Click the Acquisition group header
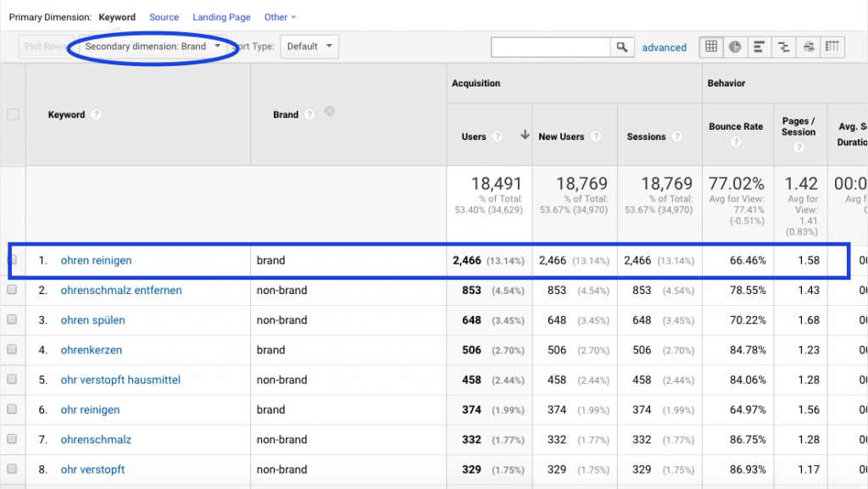This screenshot has height=489, width=868. click(x=476, y=83)
